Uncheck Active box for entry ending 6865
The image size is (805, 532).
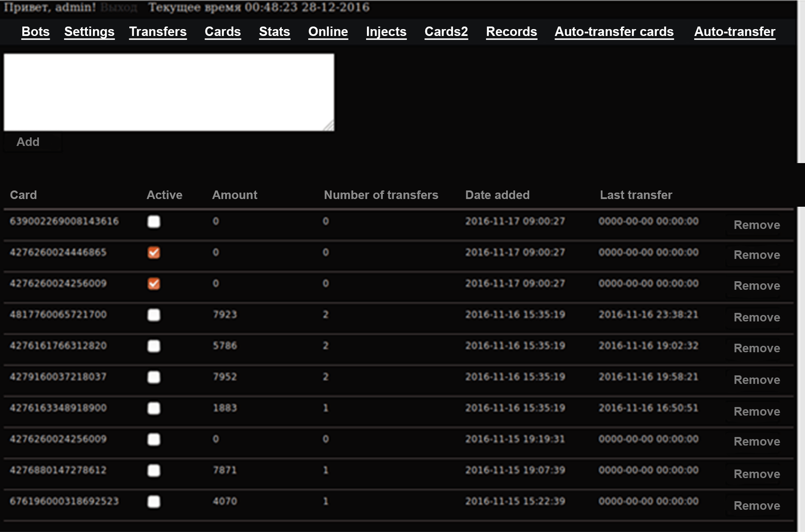[154, 253]
